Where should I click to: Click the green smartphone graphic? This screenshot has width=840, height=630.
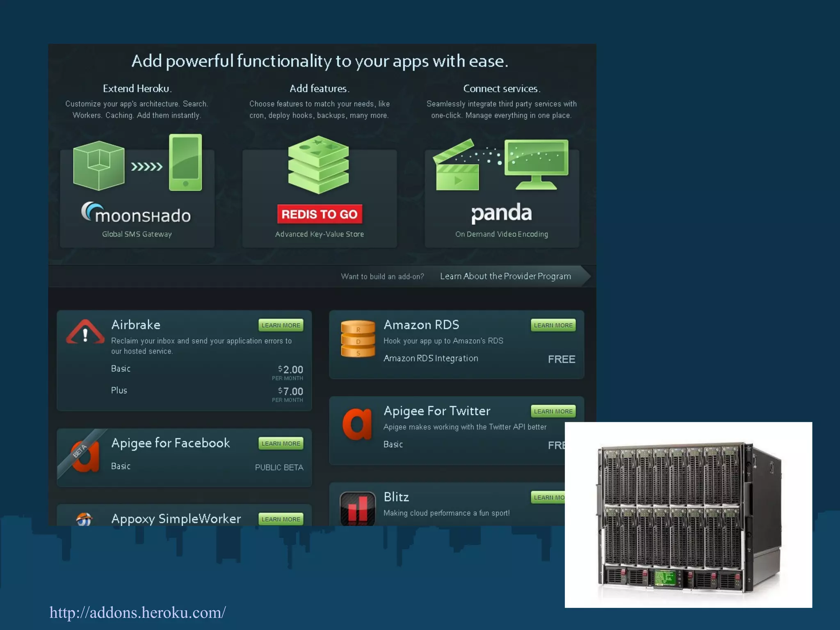[x=185, y=162]
